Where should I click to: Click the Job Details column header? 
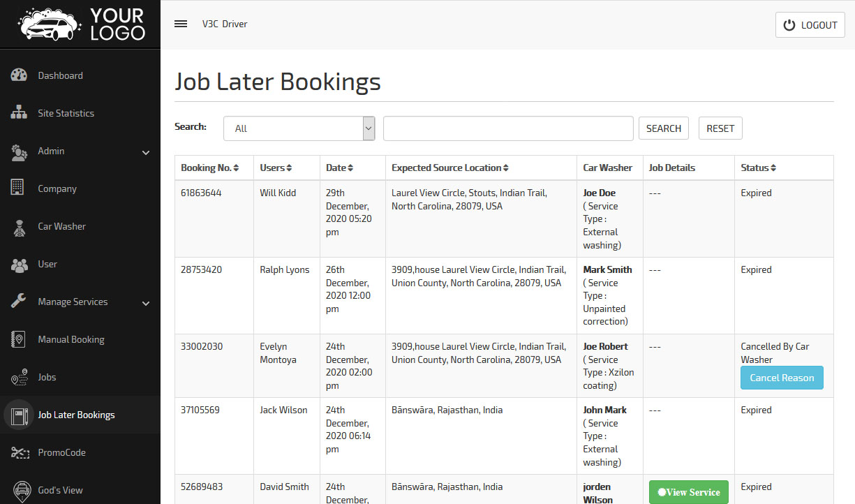[672, 168]
